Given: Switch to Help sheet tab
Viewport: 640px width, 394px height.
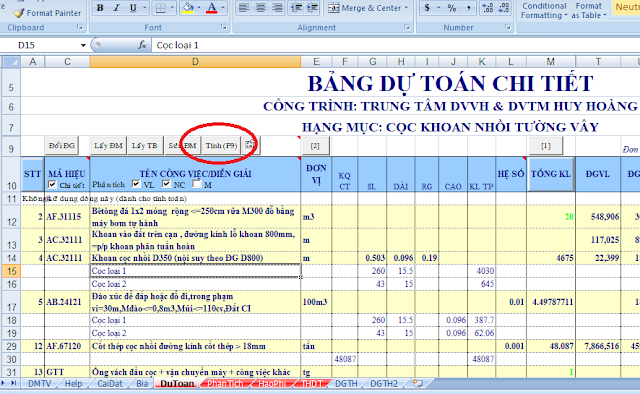Looking at the screenshot, I should pos(73,383).
